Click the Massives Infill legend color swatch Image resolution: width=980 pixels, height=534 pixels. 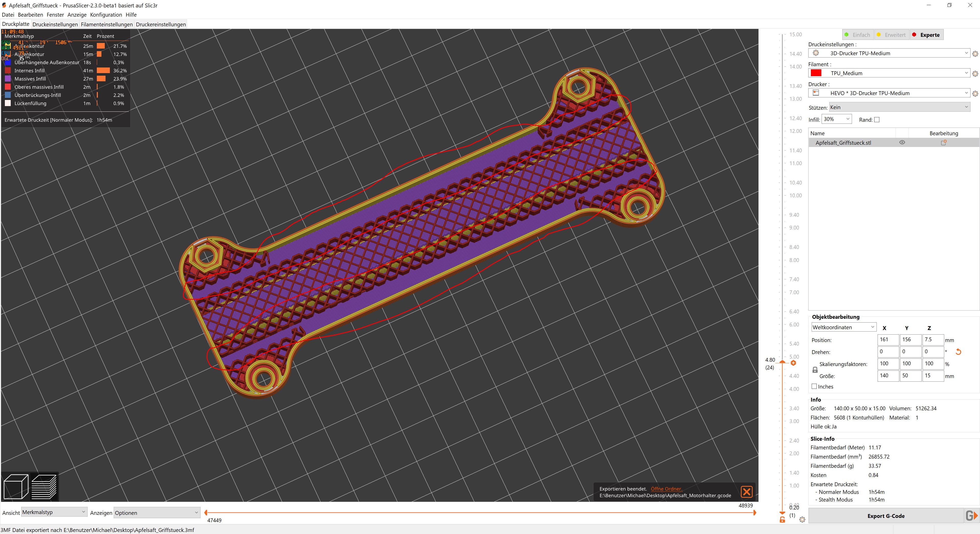(x=8, y=79)
